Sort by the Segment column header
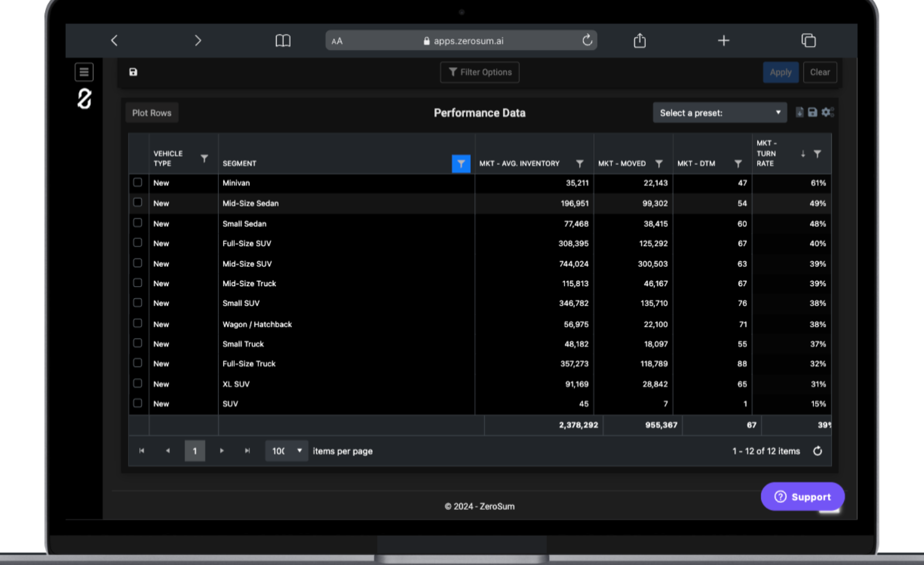 (239, 163)
